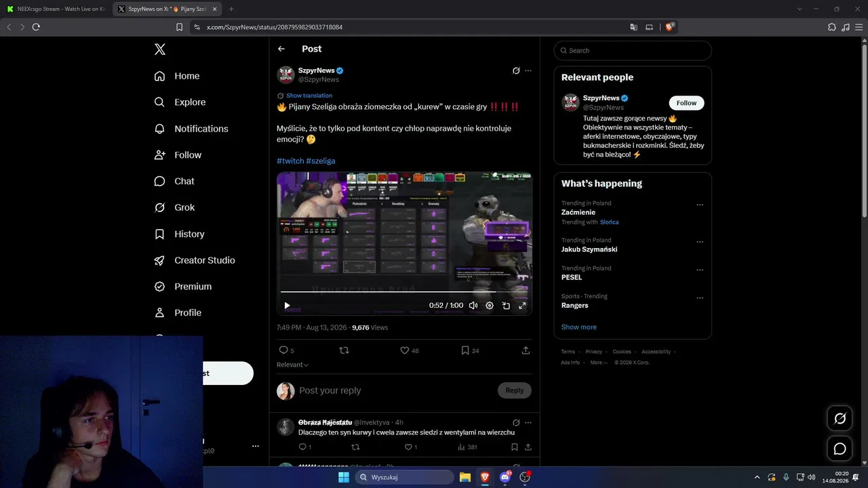Follow SzpyrNews in Relevant people
Image resolution: width=868 pixels, height=488 pixels.
686,103
